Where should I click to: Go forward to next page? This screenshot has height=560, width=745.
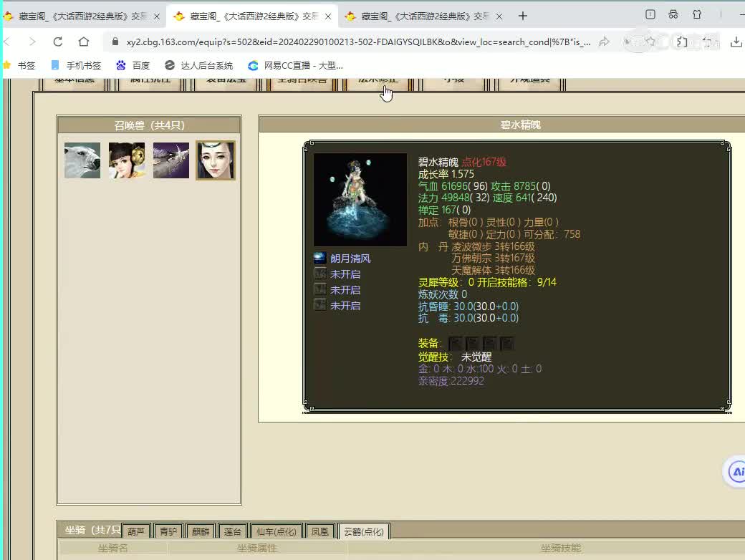(32, 42)
